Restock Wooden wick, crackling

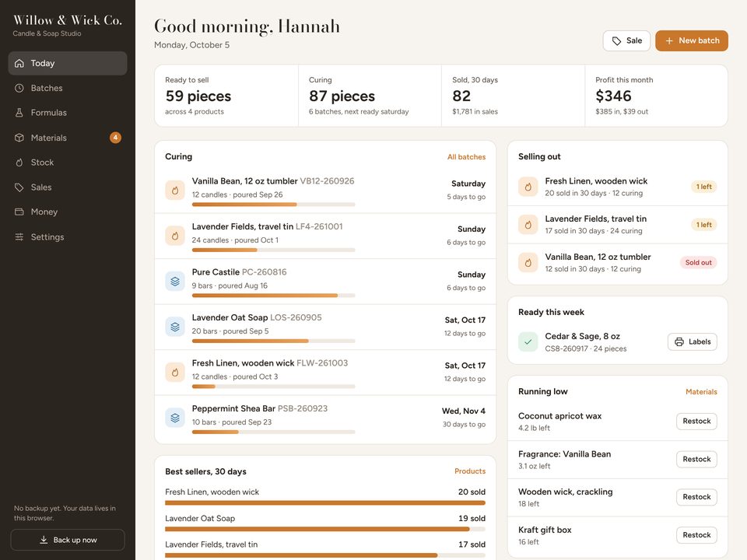point(696,497)
